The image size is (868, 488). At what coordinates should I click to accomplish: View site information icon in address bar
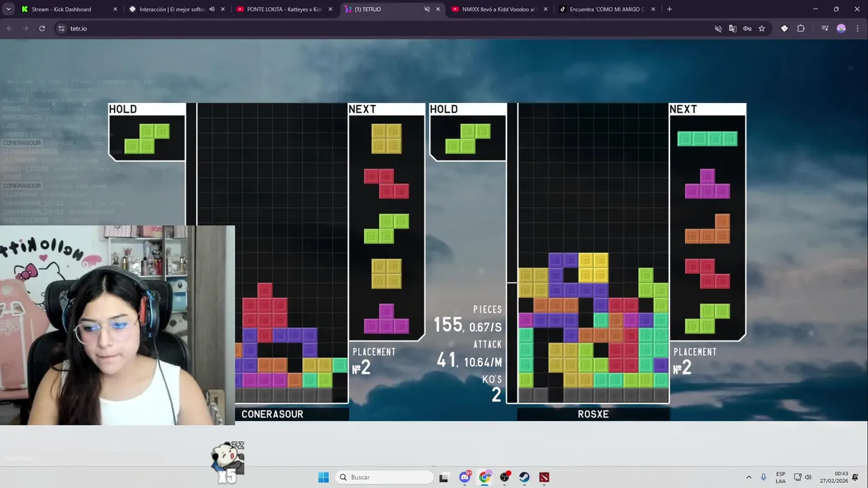coord(61,28)
